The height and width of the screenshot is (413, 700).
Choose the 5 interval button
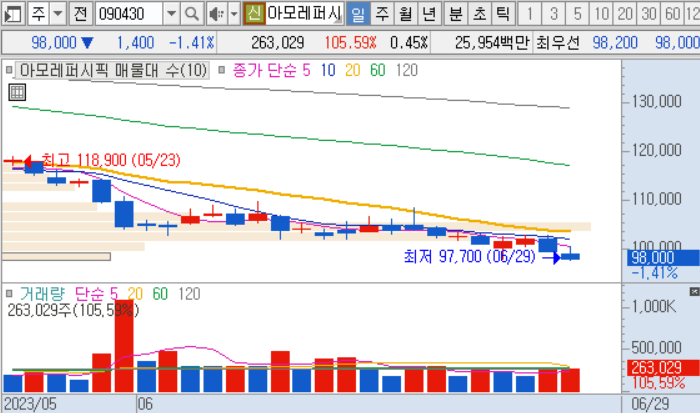point(577,14)
